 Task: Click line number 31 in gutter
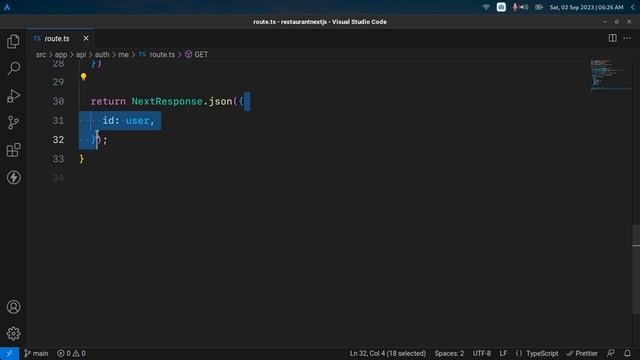tap(58, 120)
